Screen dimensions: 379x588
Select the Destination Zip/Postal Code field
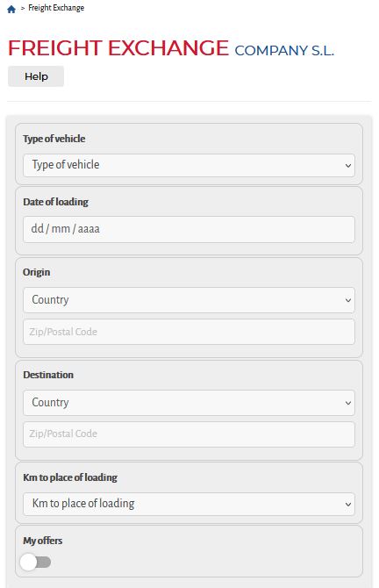click(189, 434)
